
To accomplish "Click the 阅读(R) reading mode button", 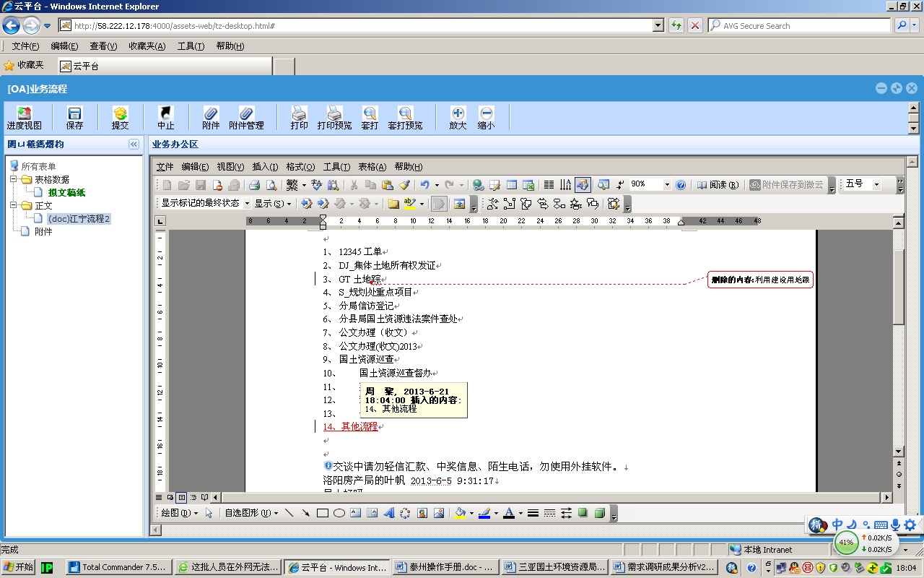I will click(718, 185).
